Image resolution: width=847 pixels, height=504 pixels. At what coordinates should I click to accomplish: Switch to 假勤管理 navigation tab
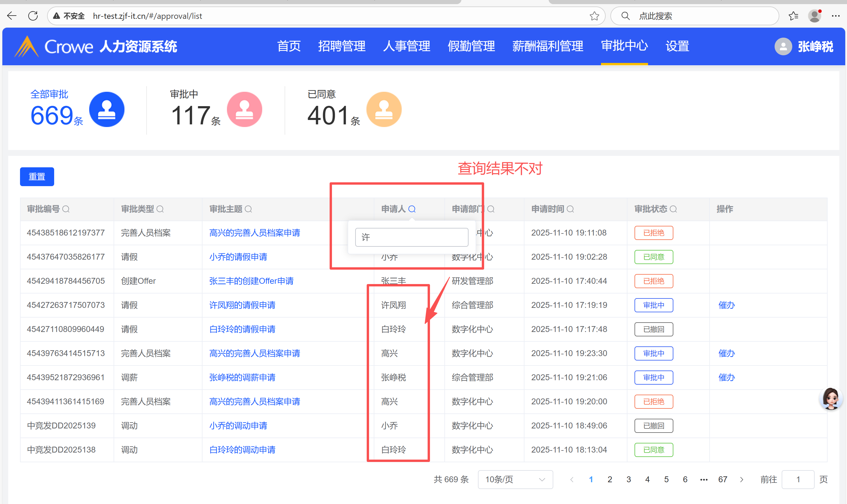[x=471, y=46]
